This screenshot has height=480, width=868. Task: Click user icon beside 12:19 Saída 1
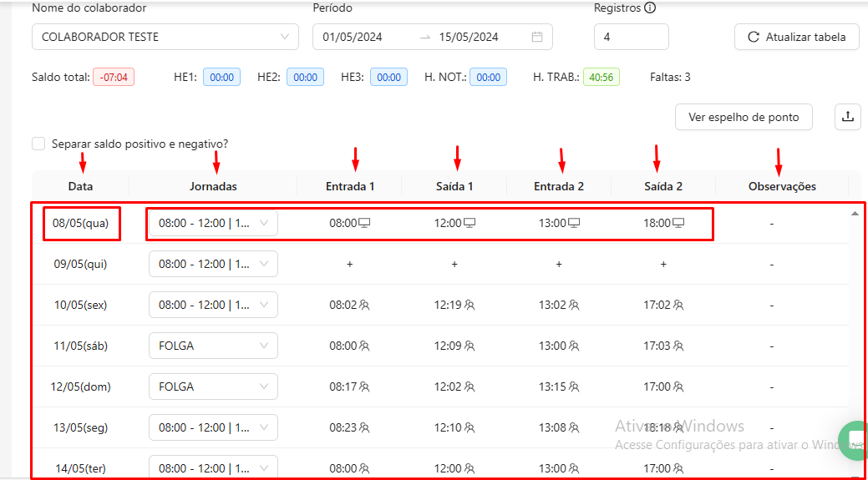pos(470,305)
